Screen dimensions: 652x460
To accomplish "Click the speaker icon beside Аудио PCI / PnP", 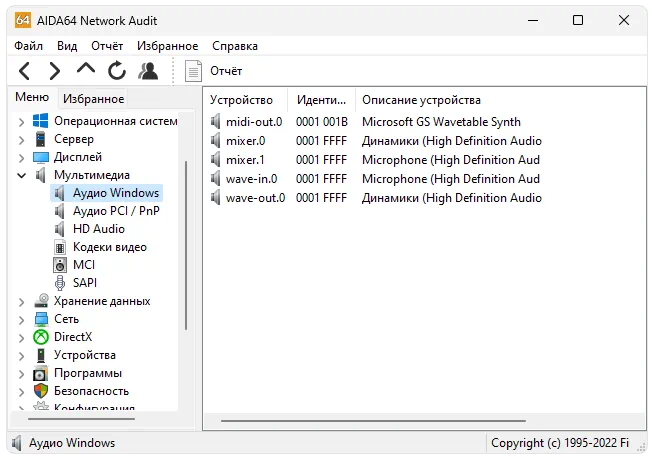I will (x=60, y=211).
